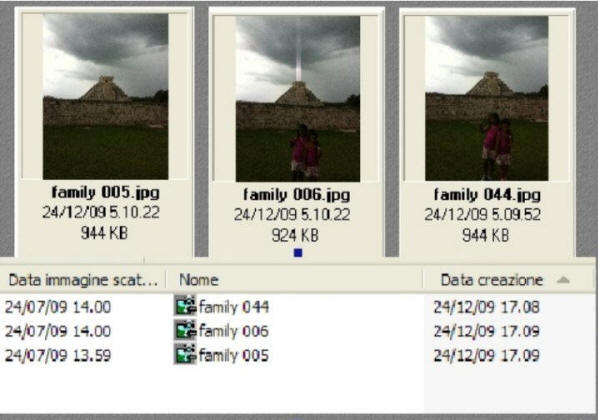Click the family 006 image file icon
Screen dimensions: 598x420
point(185,330)
